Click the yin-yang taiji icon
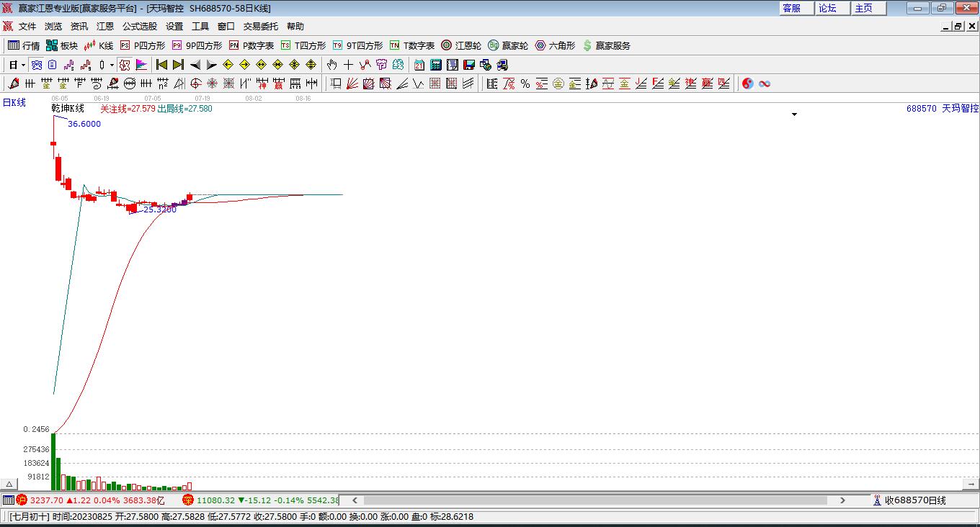Screen dimensions: 980x527 pos(747,84)
